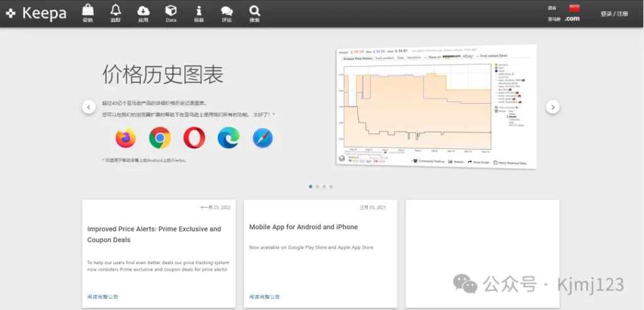The image size is (644, 310).
Task: Click 阅读完整公告 under Improved Price Alerts
Action: (x=103, y=296)
